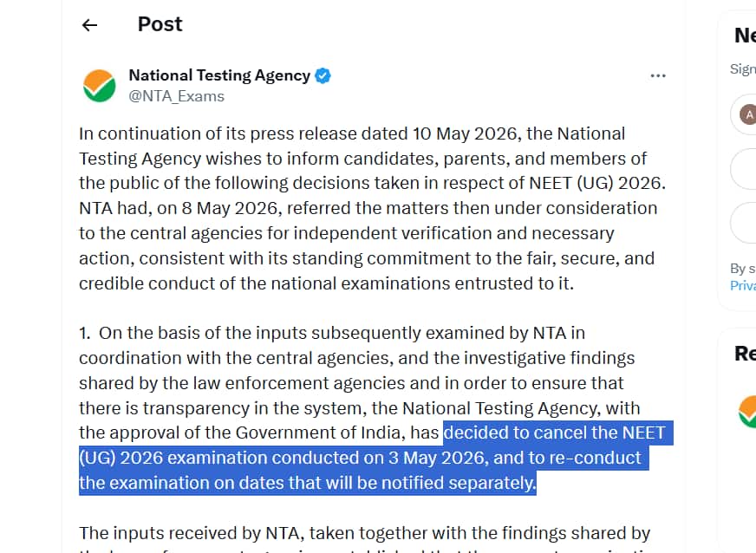Click the 'Sign' text in the right sidebar
756x553 pixels.
click(x=742, y=69)
